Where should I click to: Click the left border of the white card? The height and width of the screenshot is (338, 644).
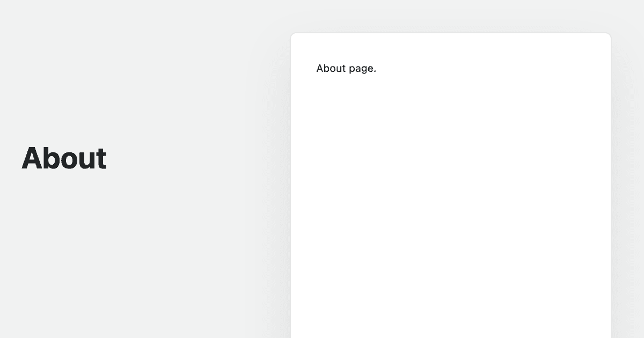click(x=291, y=185)
